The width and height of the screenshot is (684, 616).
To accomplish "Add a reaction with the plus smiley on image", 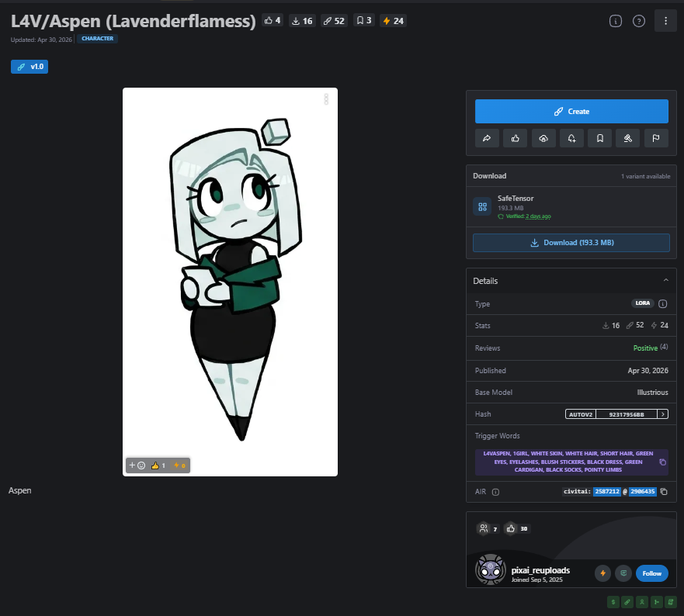I will (137, 465).
